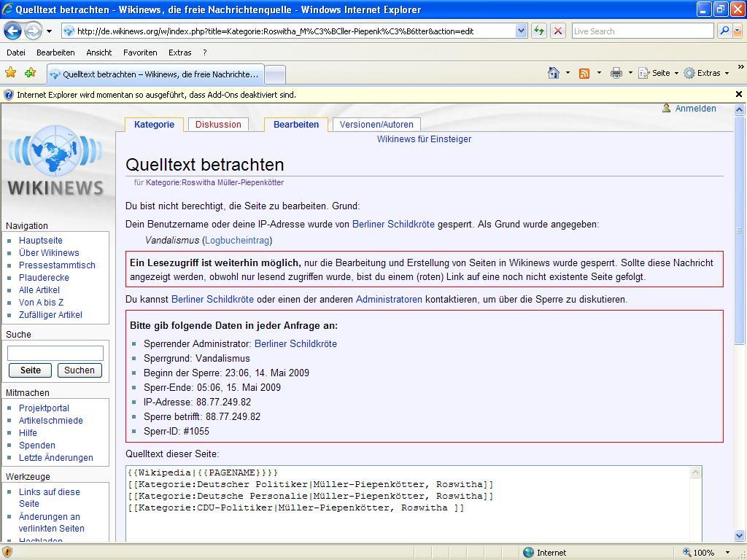The image size is (747, 560).
Task: Click the 100% zoom level control
Action: [x=699, y=553]
